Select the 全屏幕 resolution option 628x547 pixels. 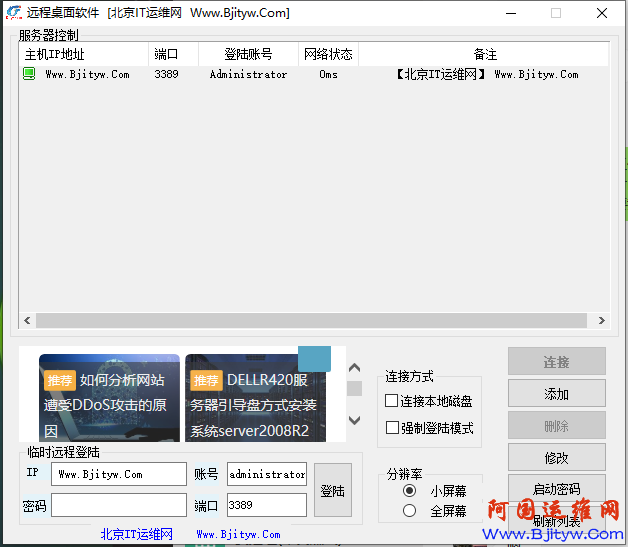pos(409,511)
